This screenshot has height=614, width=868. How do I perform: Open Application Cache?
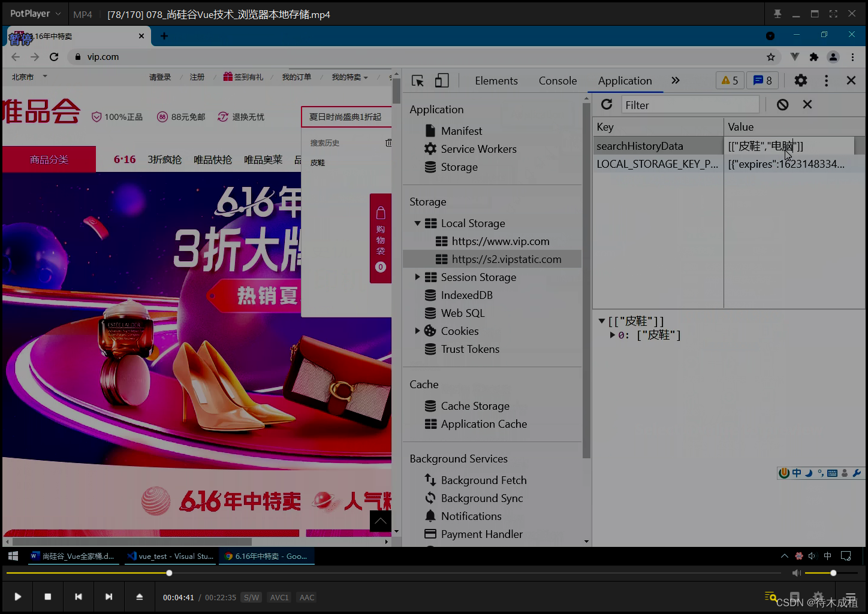click(x=484, y=424)
